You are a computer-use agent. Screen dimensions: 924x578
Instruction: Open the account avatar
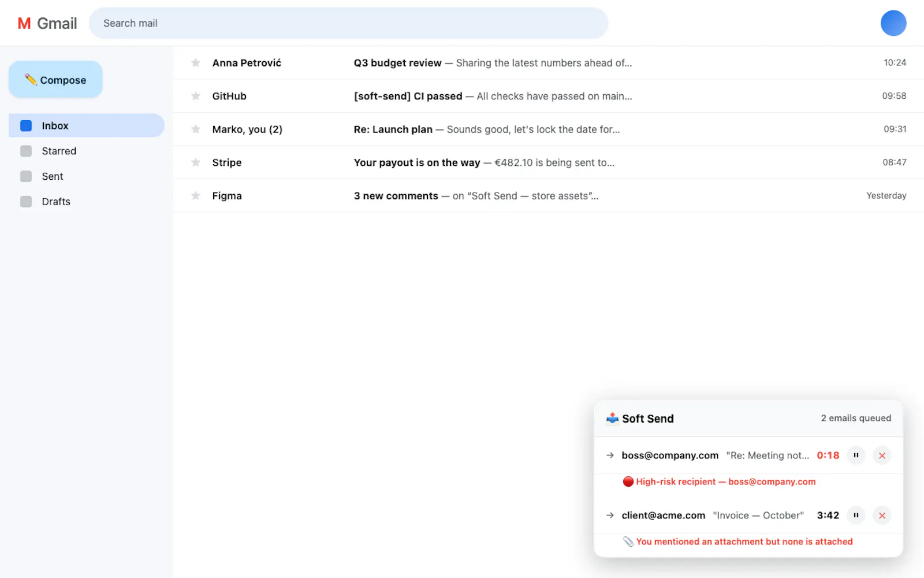(x=893, y=23)
